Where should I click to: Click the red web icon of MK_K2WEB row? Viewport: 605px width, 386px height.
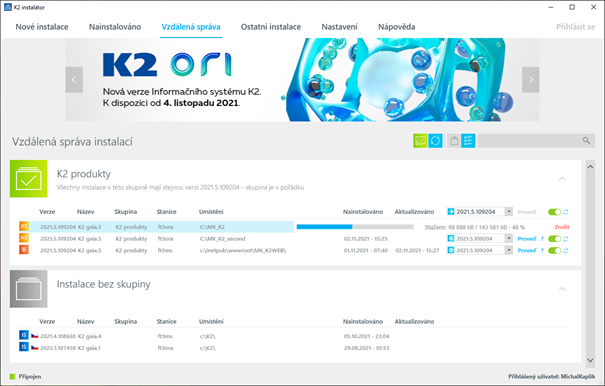24,250
